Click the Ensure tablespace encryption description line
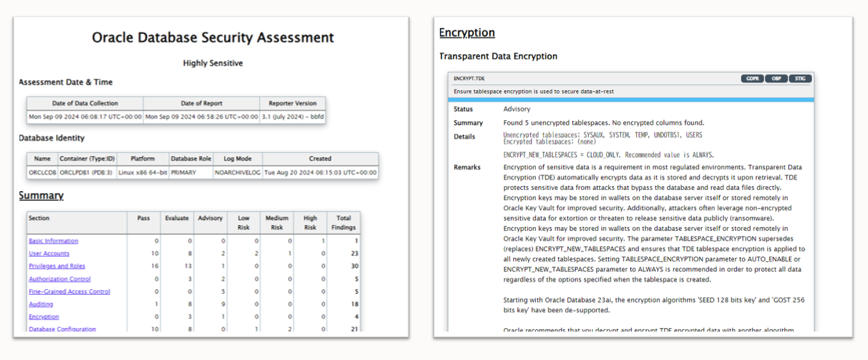Viewport: 868px width, 360px height. point(533,91)
